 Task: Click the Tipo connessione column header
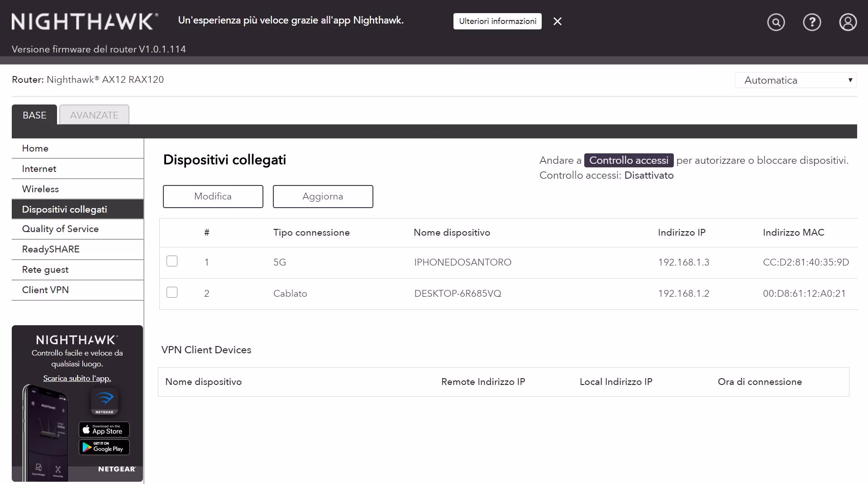pos(311,233)
